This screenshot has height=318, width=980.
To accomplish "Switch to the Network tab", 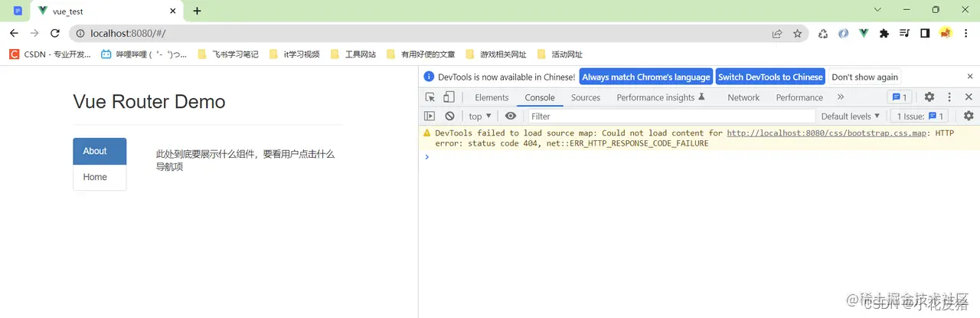I will [743, 97].
